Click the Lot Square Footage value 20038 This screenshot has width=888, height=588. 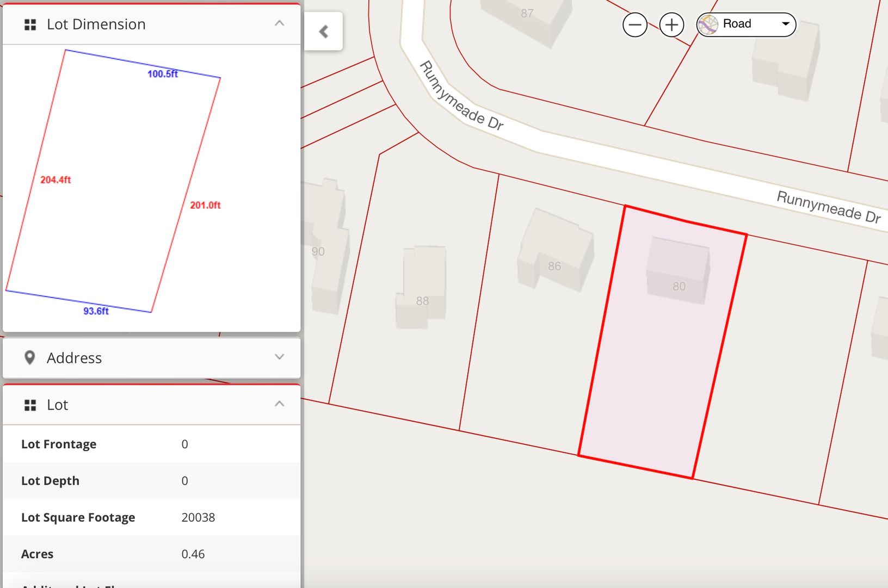point(198,517)
